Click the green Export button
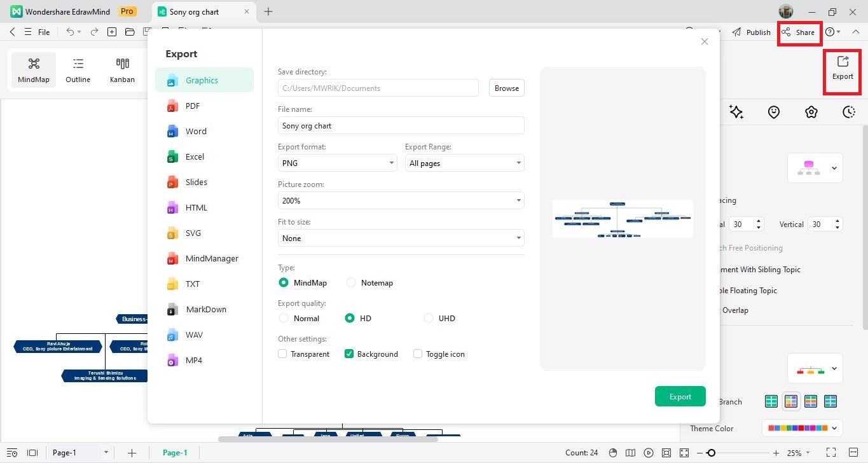The width and height of the screenshot is (868, 463). [680, 396]
